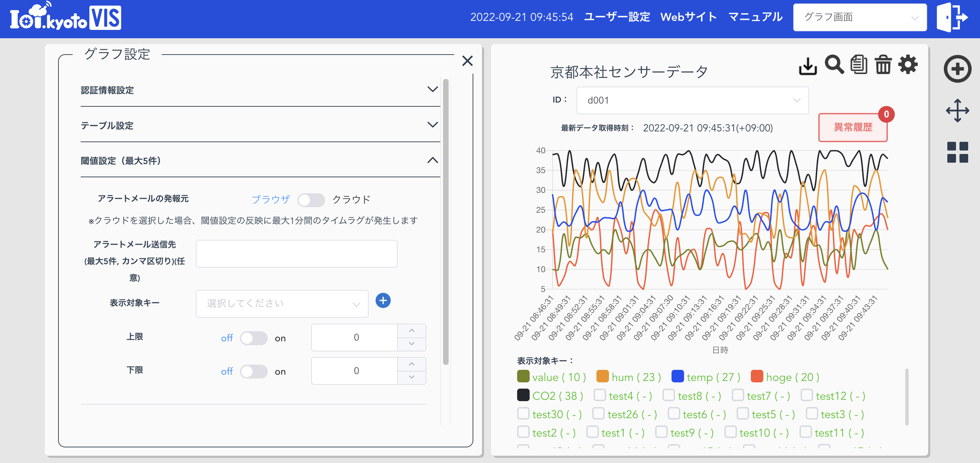The image size is (980, 463).
Task: Download the graph data using download icon
Action: coord(808,65)
